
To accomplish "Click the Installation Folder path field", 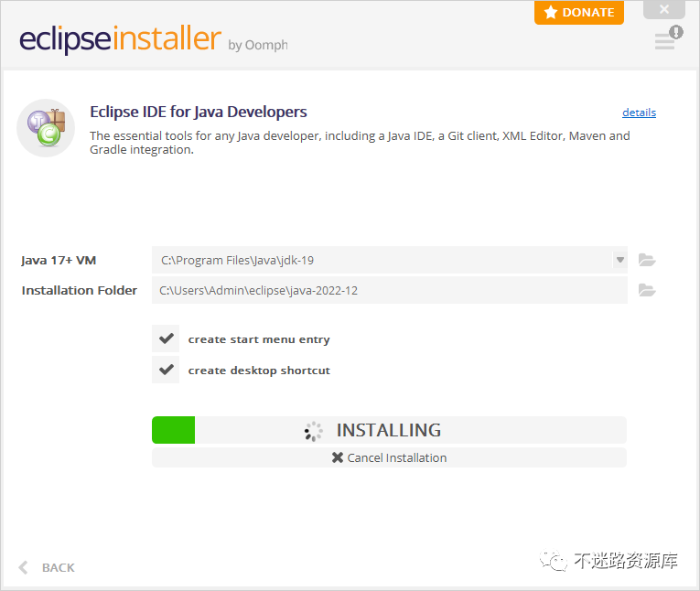I will pyautogui.click(x=389, y=290).
